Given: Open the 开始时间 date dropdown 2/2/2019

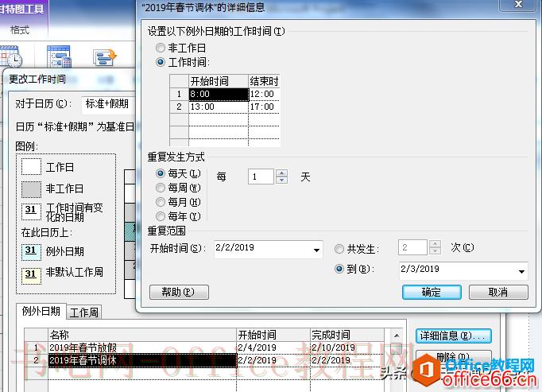Looking at the screenshot, I should click(x=316, y=250).
